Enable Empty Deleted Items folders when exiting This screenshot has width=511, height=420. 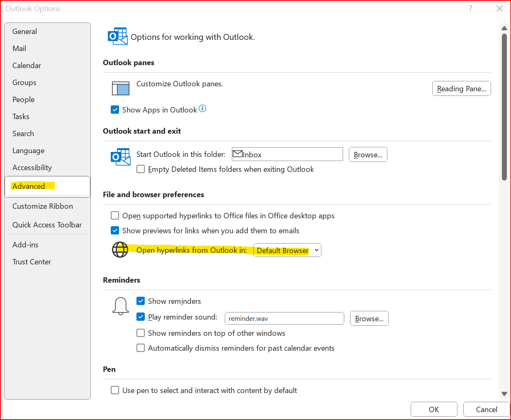(141, 169)
